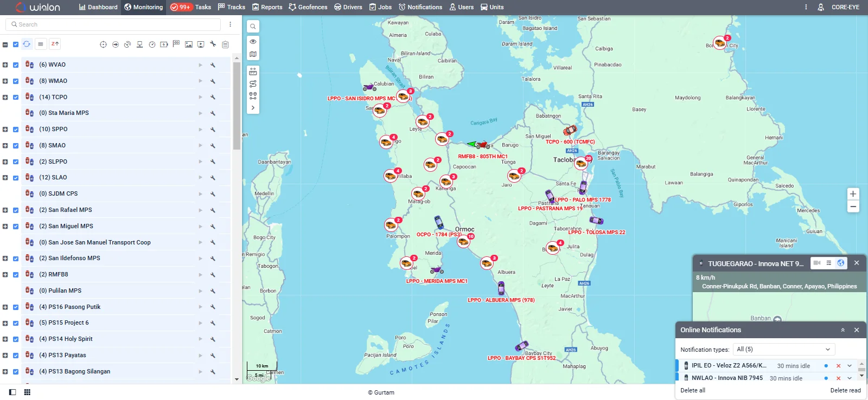Click the Delete all link
This screenshot has height=400, width=868.
[x=693, y=390]
